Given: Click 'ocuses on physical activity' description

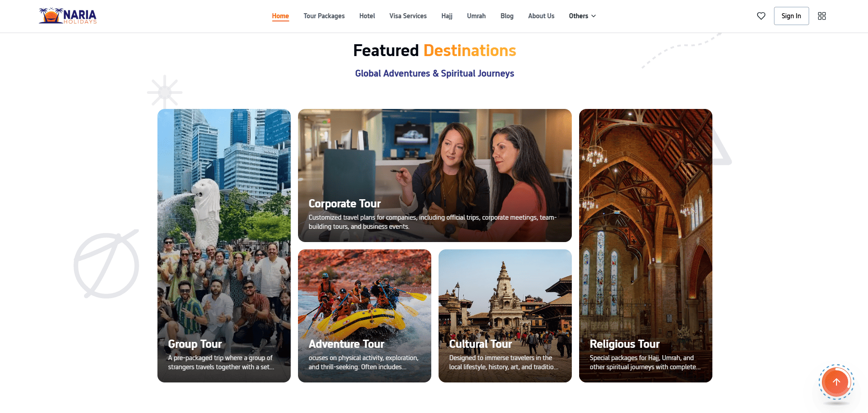Looking at the screenshot, I should (363, 362).
